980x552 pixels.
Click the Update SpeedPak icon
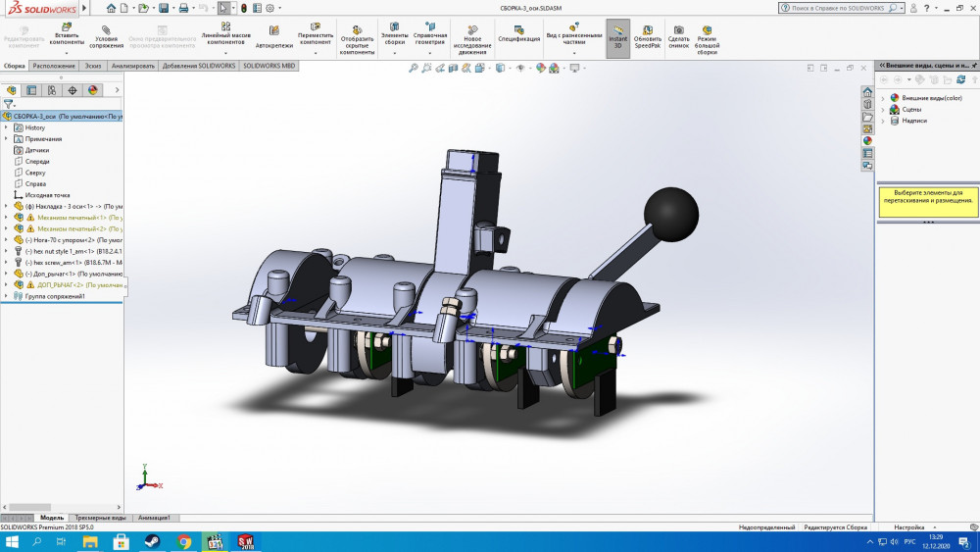[647, 29]
